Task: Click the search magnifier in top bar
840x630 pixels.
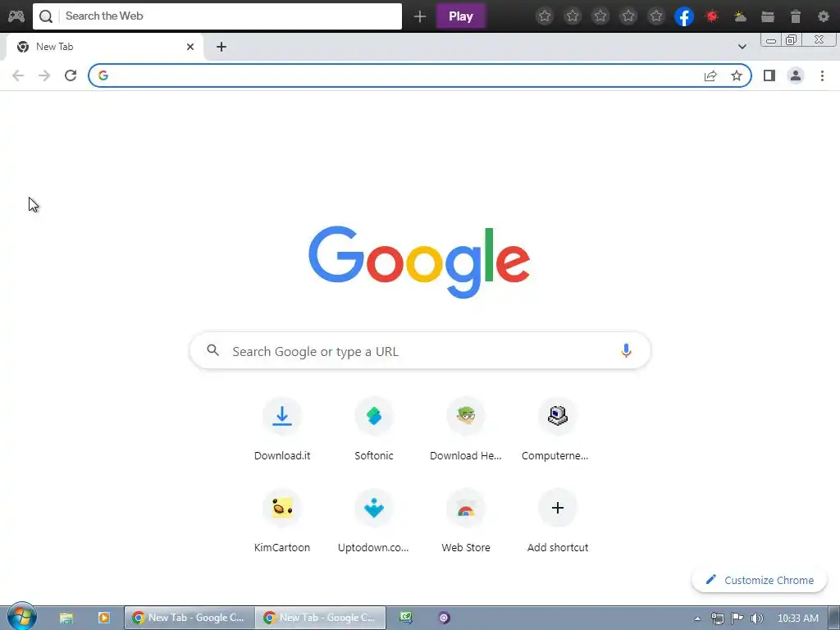Action: tap(46, 16)
